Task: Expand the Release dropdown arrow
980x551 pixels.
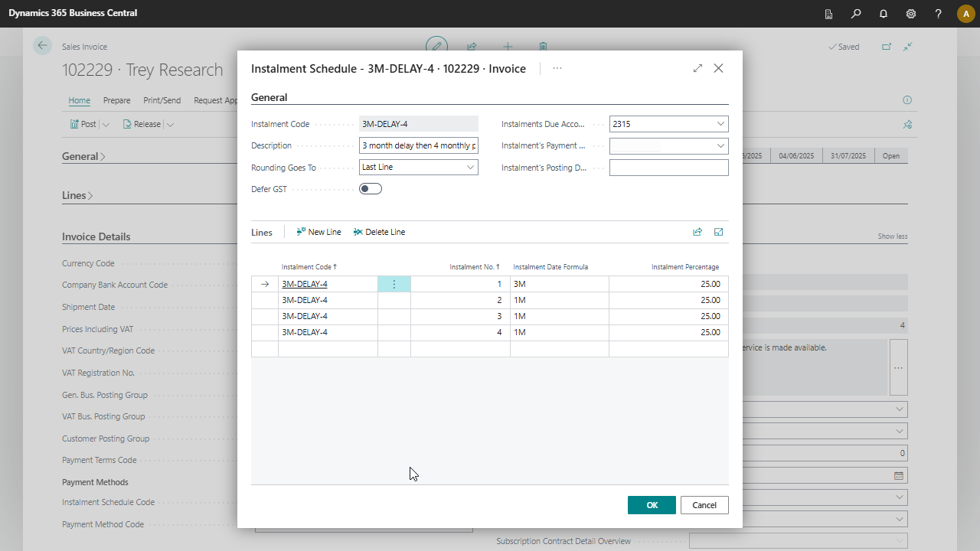Action: tap(170, 124)
